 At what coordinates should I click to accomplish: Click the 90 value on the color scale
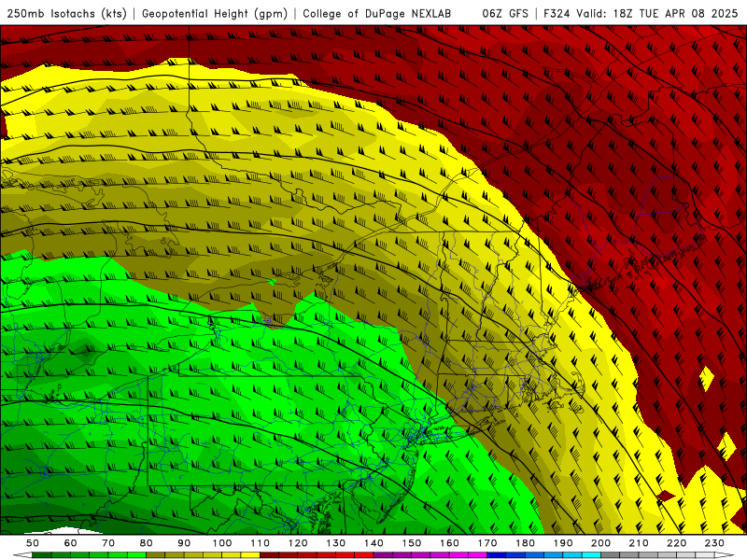click(x=184, y=543)
